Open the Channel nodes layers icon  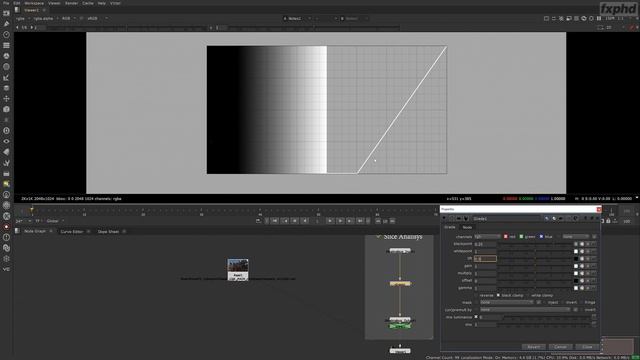(6, 45)
